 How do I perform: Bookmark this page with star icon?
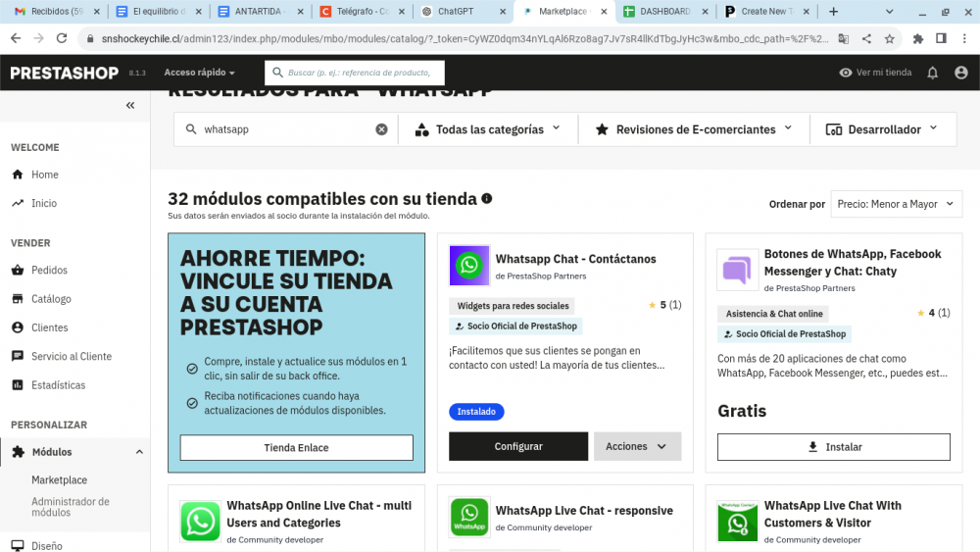890,39
